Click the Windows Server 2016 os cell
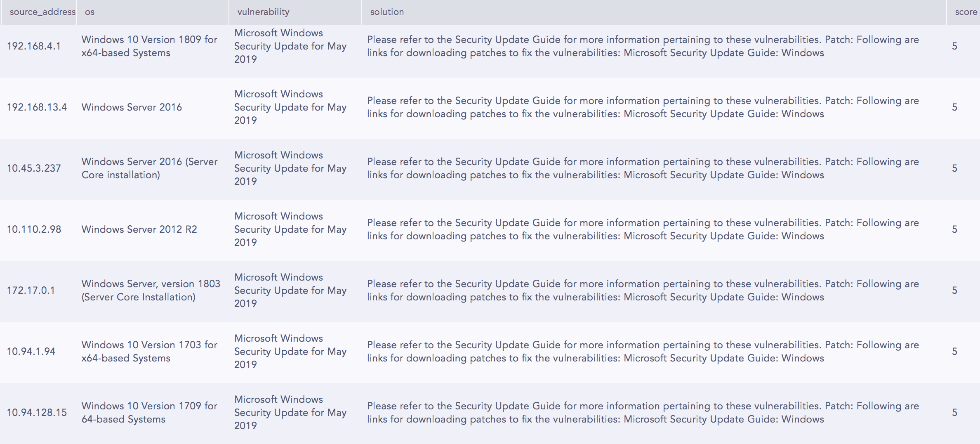980x444 pixels. click(132, 107)
